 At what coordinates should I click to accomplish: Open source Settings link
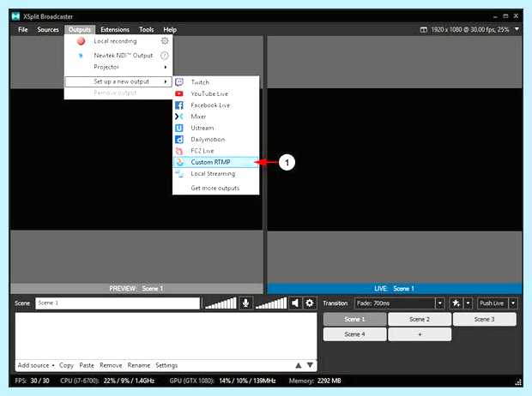pos(166,365)
